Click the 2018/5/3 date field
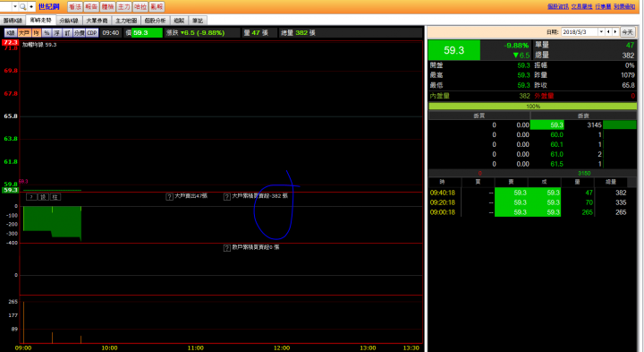The width and height of the screenshot is (644, 352). (580, 31)
